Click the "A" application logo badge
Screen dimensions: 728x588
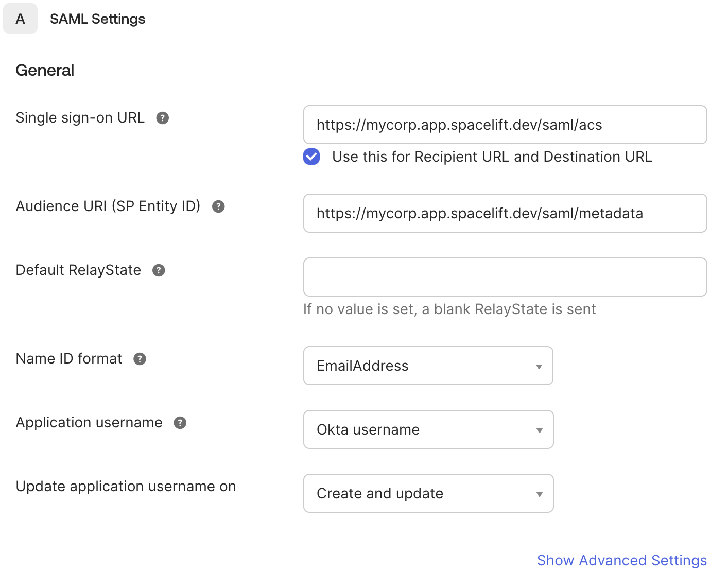20,19
